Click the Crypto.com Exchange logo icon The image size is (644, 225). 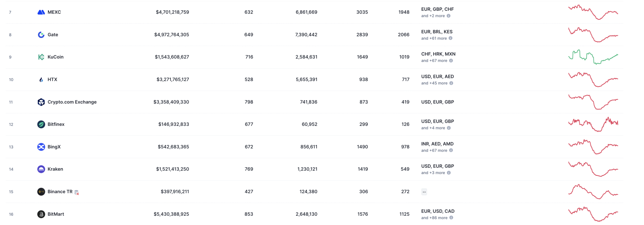[x=41, y=102]
